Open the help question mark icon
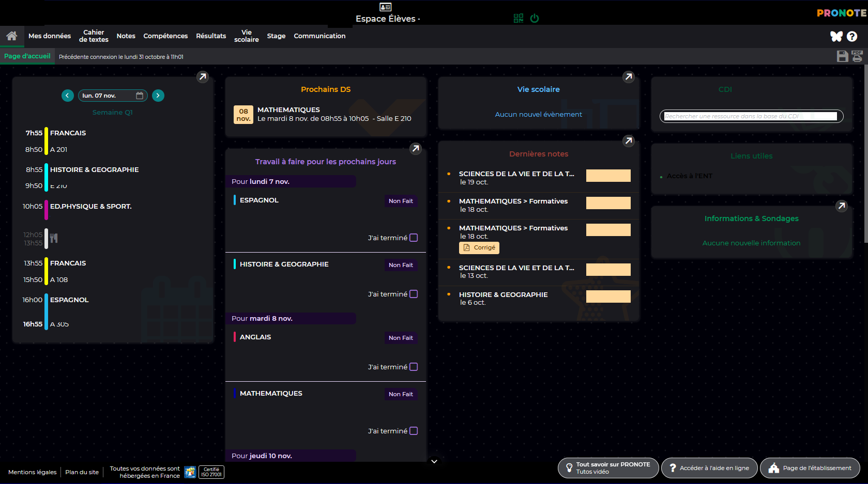This screenshot has width=868, height=484. click(852, 37)
